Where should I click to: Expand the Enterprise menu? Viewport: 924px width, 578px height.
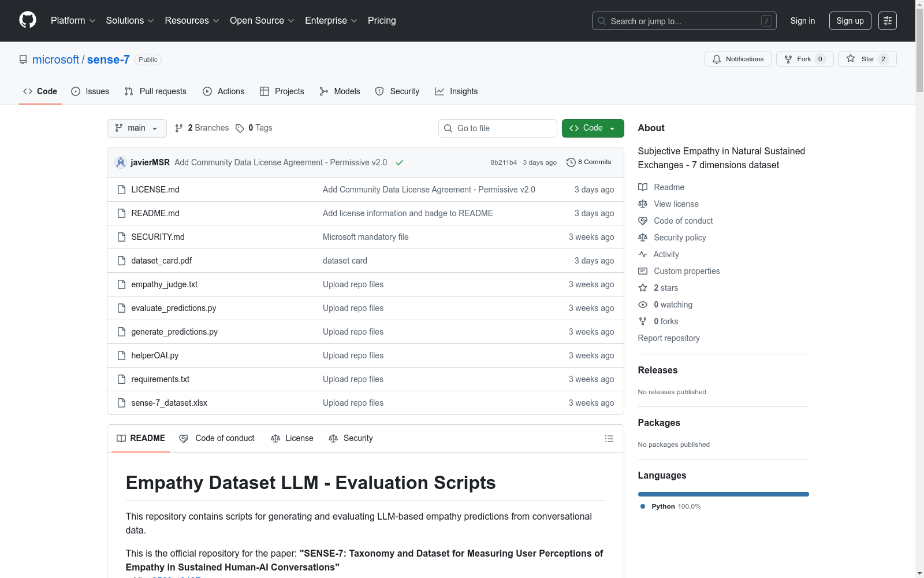click(331, 21)
